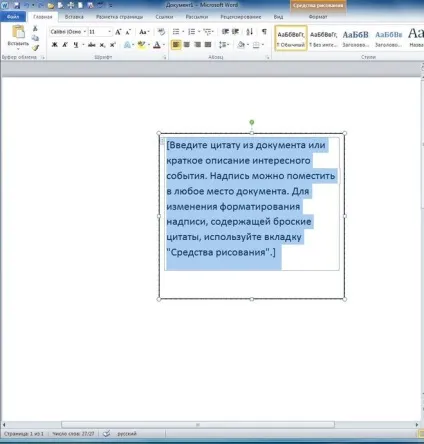Switch to the Ссылки tab
424x444 pixels.
[164, 16]
